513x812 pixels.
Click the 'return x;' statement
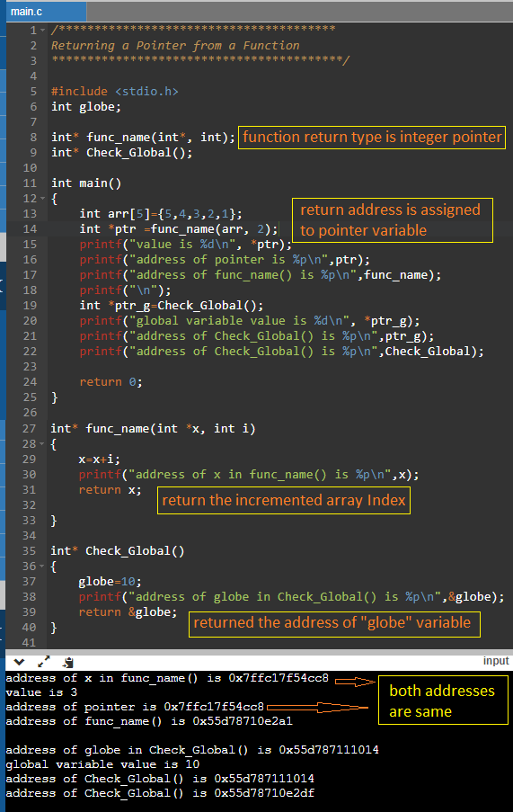pyautogui.click(x=110, y=490)
